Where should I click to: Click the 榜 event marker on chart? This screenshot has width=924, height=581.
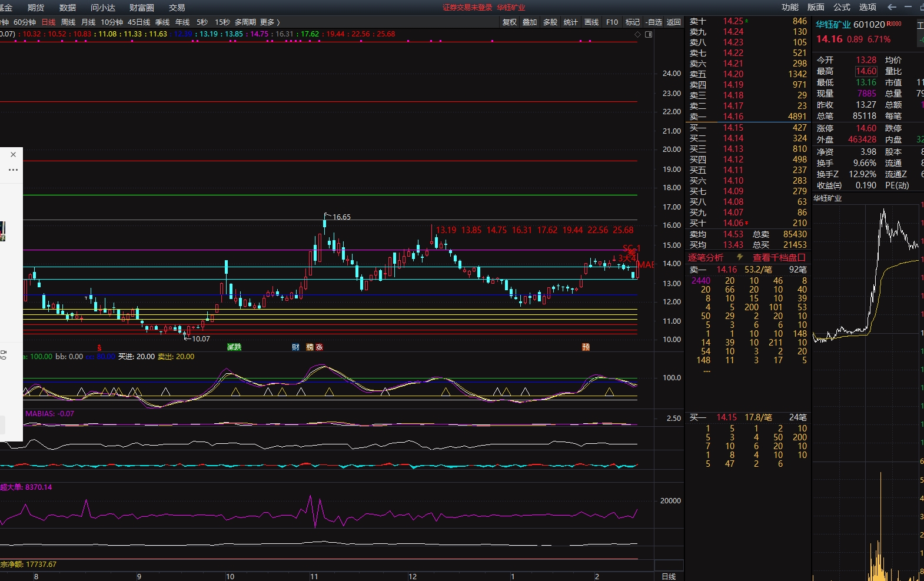[310, 347]
